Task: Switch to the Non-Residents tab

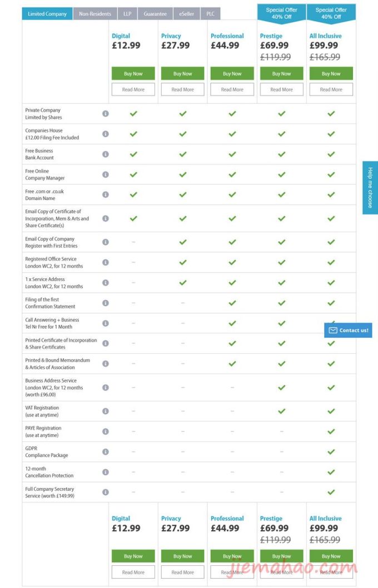Action: click(x=95, y=14)
